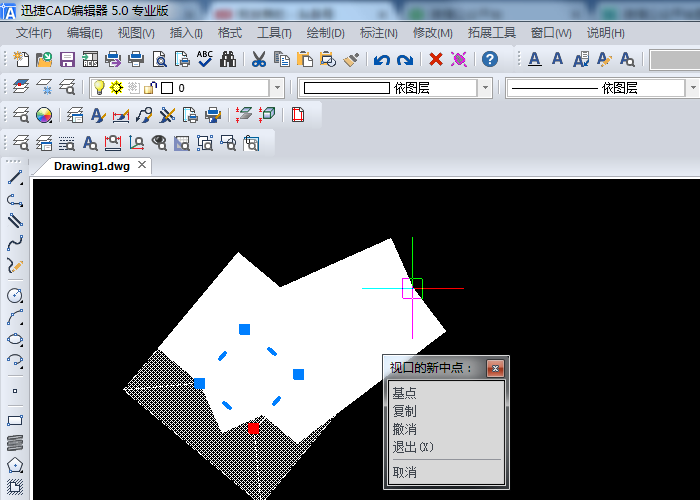
Task: Select the Polyline tool in left toolbar
Action: pos(15,200)
